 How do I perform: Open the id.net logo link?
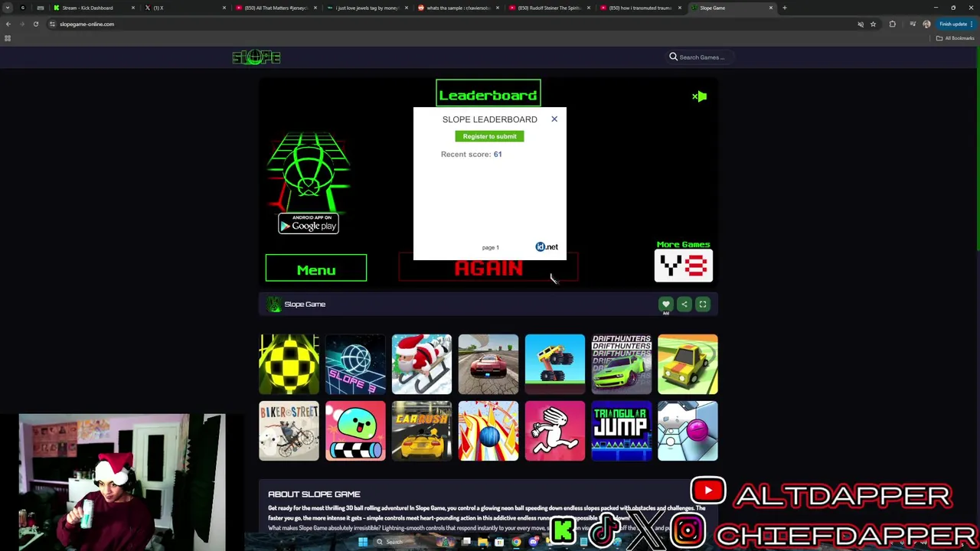(x=547, y=246)
